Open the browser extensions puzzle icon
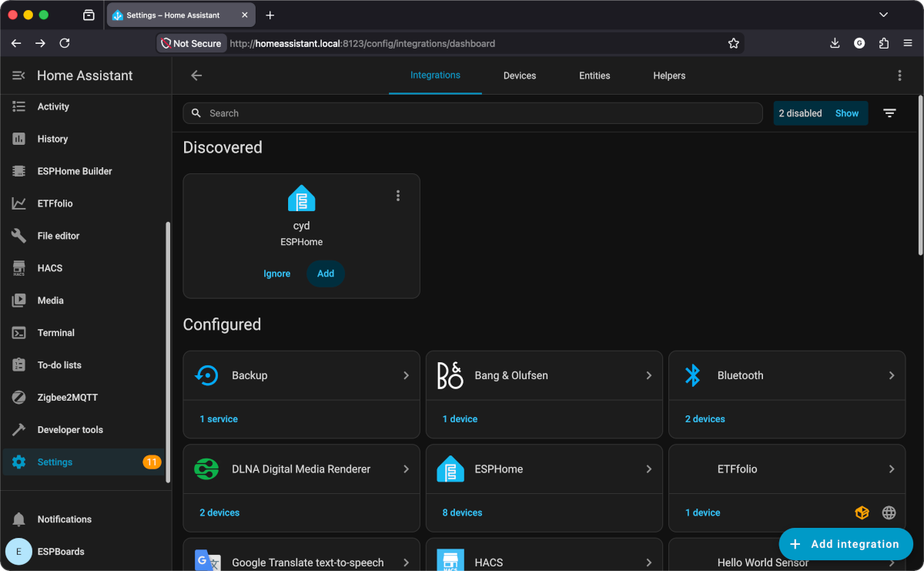 tap(884, 43)
